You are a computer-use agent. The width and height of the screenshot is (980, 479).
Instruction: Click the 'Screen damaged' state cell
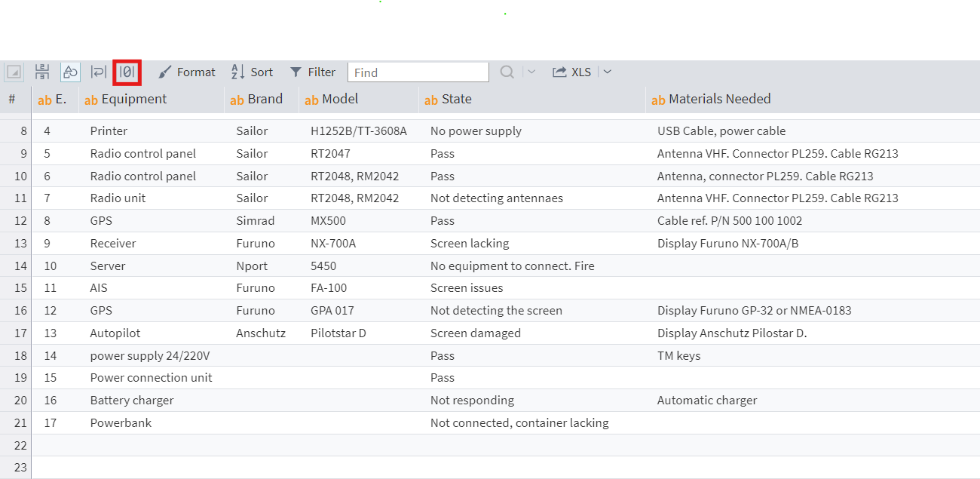point(476,333)
